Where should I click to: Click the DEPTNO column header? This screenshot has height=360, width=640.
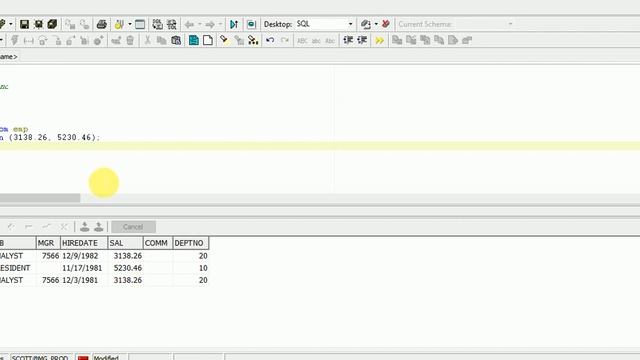pyautogui.click(x=191, y=243)
